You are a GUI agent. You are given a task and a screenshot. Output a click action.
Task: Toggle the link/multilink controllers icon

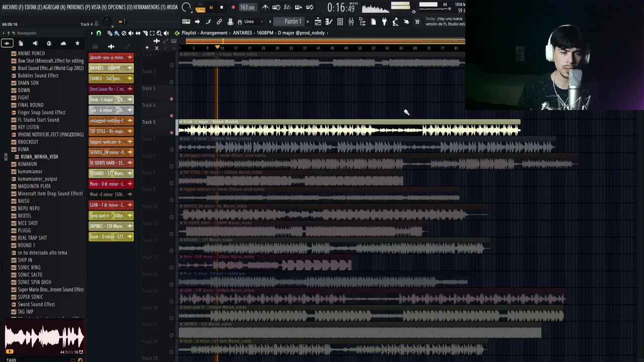[219, 22]
